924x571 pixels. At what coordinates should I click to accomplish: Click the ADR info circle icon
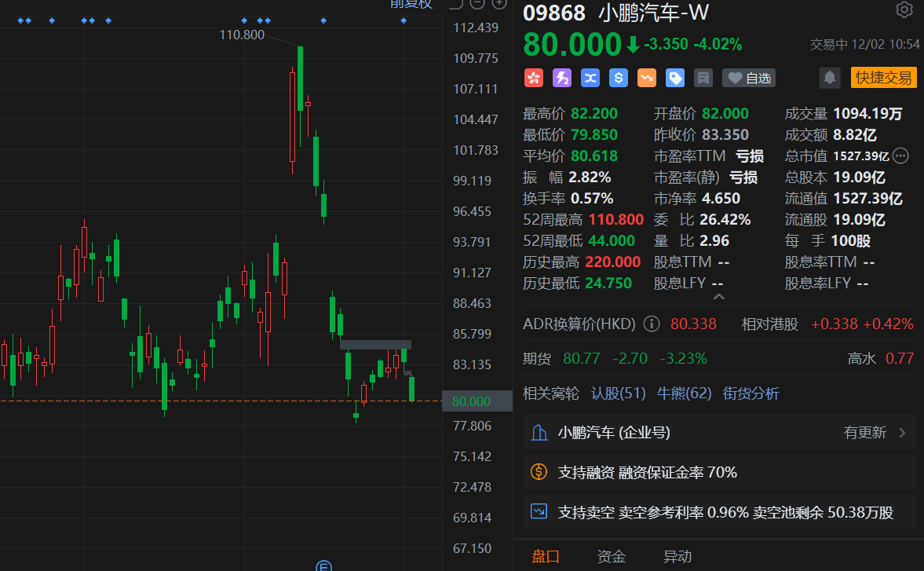tap(652, 324)
